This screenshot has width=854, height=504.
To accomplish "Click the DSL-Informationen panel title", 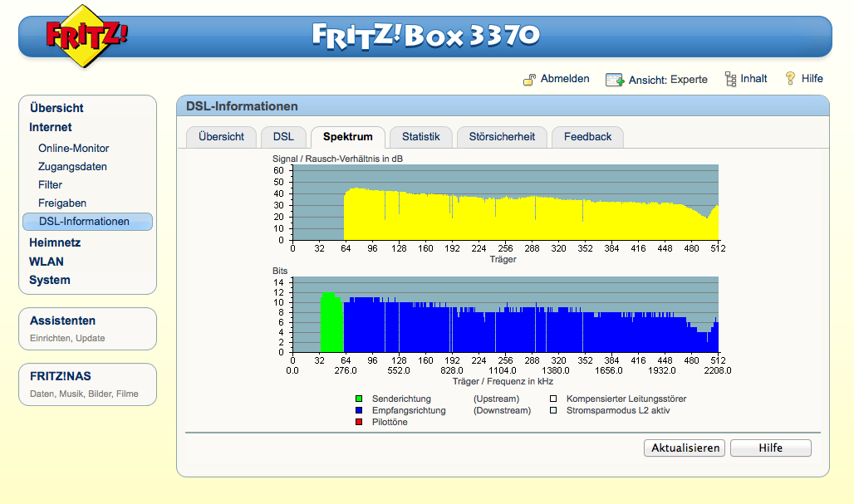I will coord(242,106).
